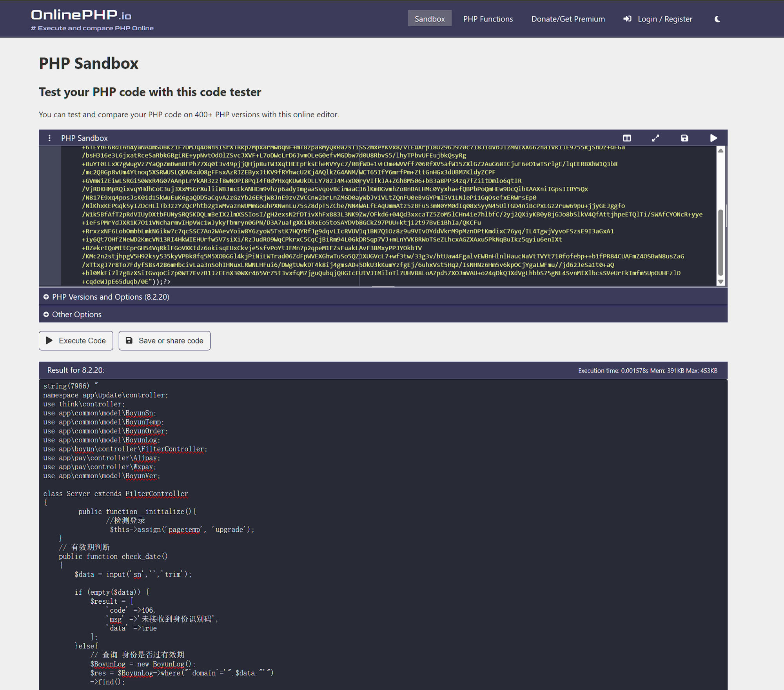Click inside the code editor's last line
Screen dimensions: 784x690
coord(126,282)
